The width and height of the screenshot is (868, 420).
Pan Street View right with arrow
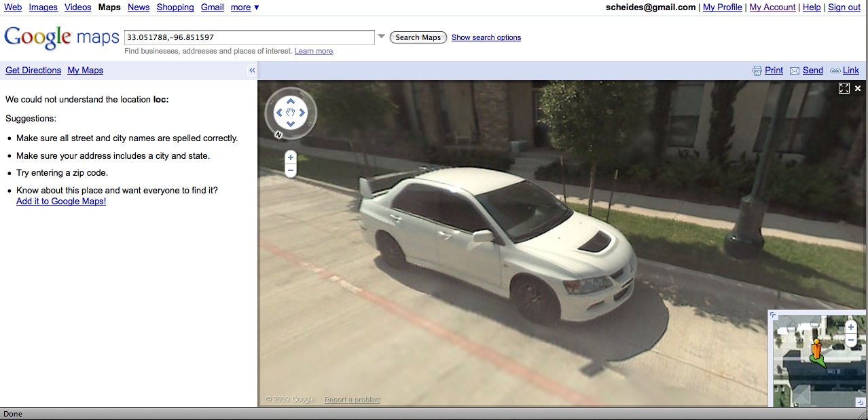(302, 113)
